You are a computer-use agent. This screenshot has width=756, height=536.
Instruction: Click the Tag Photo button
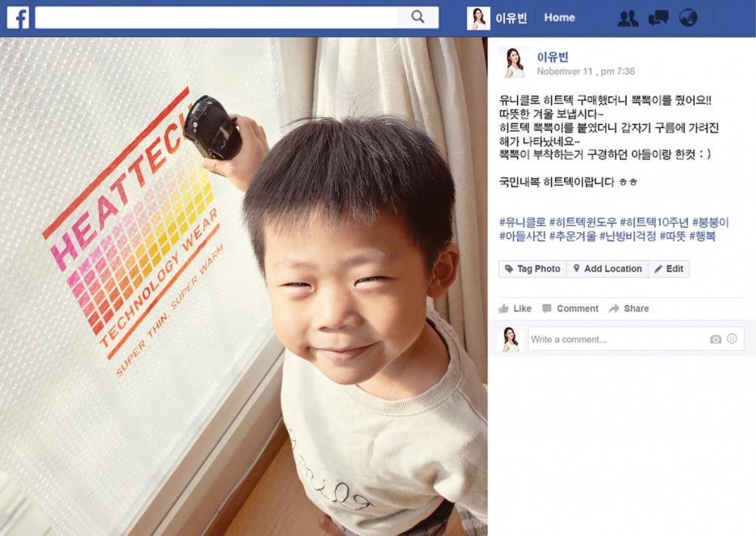(x=533, y=269)
